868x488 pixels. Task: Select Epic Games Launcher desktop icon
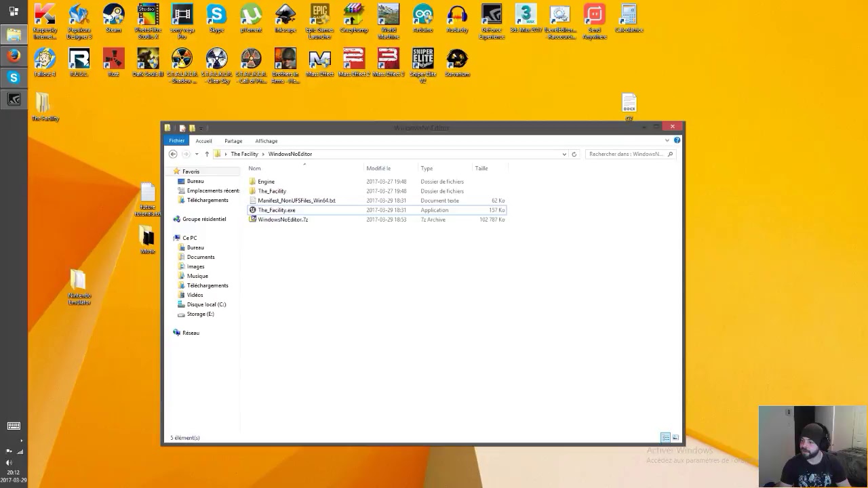[x=319, y=22]
